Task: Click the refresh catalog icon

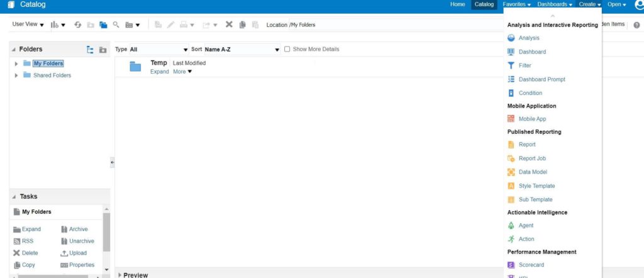Action: [x=77, y=25]
